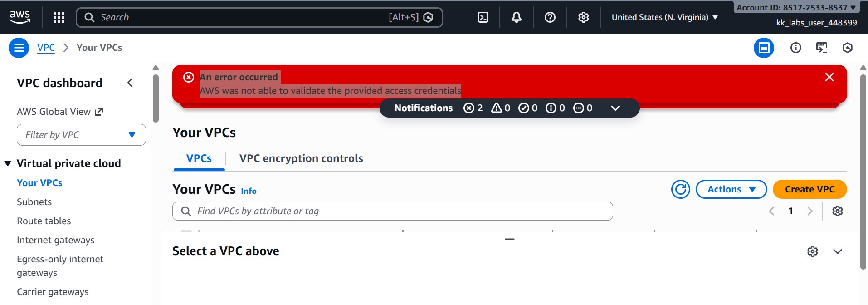Click the hexagon icon near breadcrumb bar
868x305 pixels.
click(x=847, y=48)
